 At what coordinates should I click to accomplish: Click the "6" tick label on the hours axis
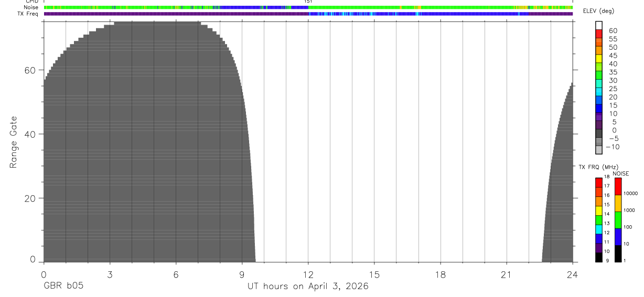[176, 274]
